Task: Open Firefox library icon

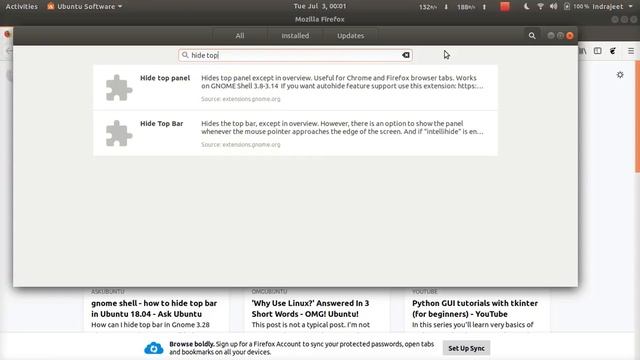Action: point(583,51)
